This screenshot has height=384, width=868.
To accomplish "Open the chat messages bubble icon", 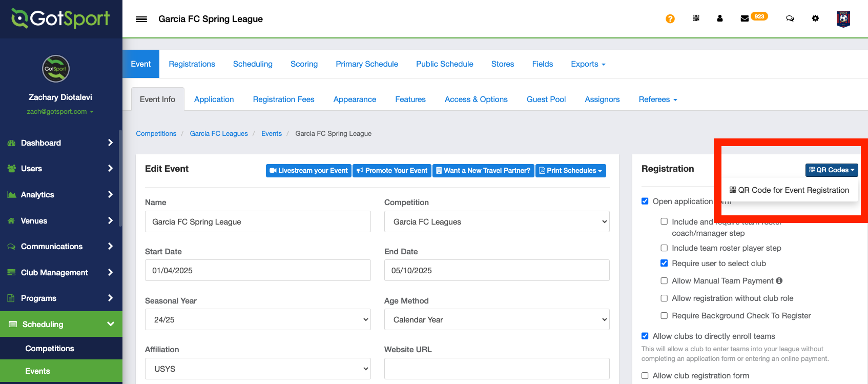I will point(790,18).
